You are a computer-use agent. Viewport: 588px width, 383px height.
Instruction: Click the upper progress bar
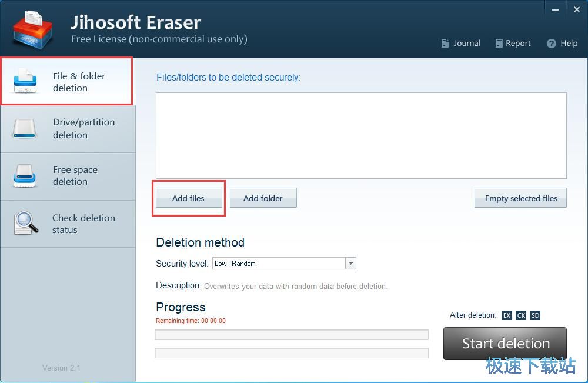(291, 335)
